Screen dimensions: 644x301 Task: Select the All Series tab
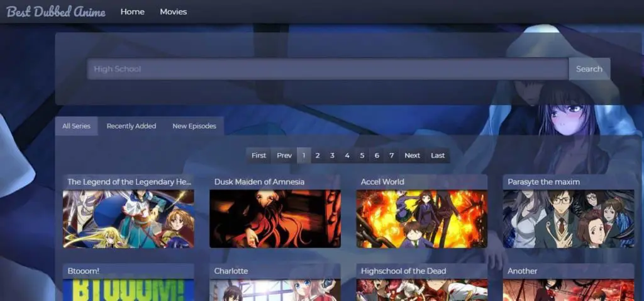click(76, 126)
